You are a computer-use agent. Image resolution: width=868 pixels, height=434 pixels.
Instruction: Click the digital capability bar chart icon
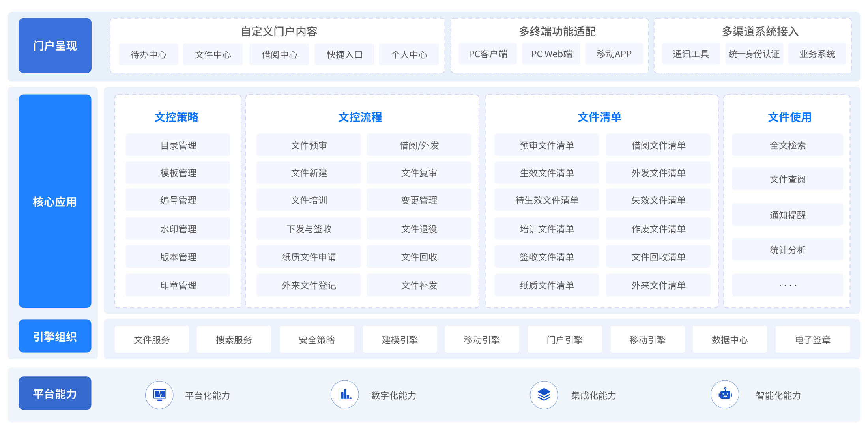pyautogui.click(x=345, y=395)
